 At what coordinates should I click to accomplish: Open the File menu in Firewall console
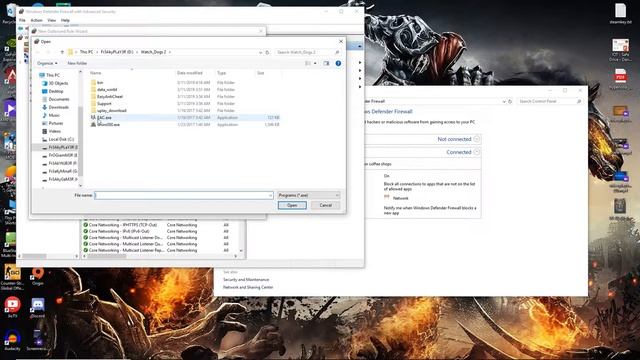pyautogui.click(x=22, y=20)
